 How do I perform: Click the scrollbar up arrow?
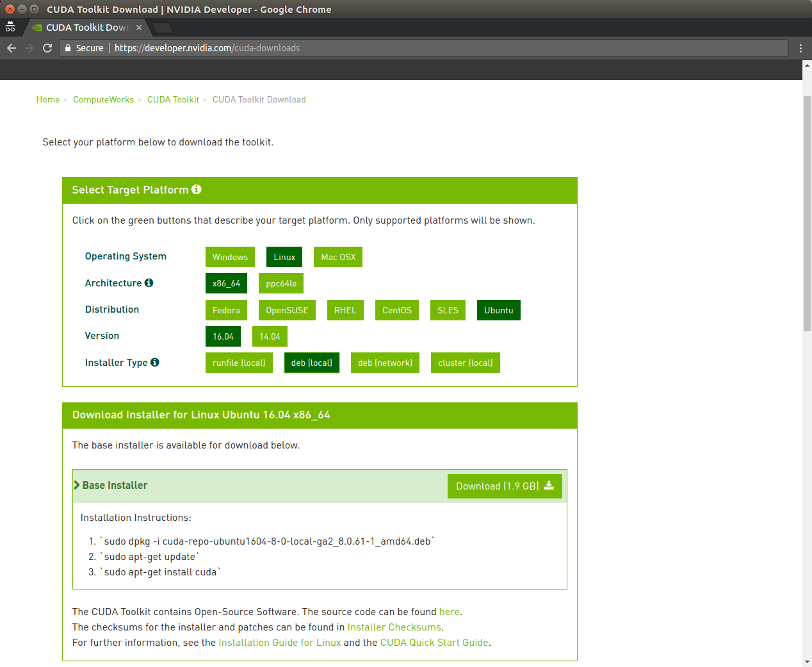(807, 65)
